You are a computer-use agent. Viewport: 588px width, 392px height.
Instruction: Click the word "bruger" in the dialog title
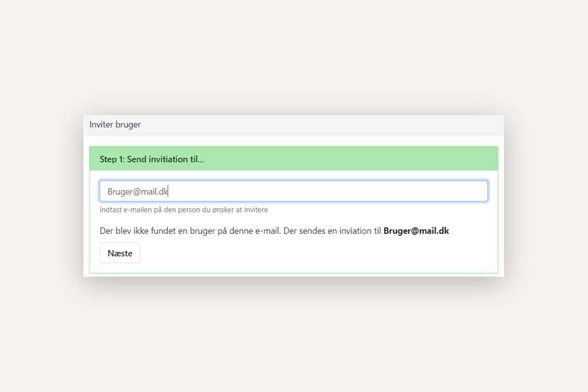pyautogui.click(x=129, y=125)
